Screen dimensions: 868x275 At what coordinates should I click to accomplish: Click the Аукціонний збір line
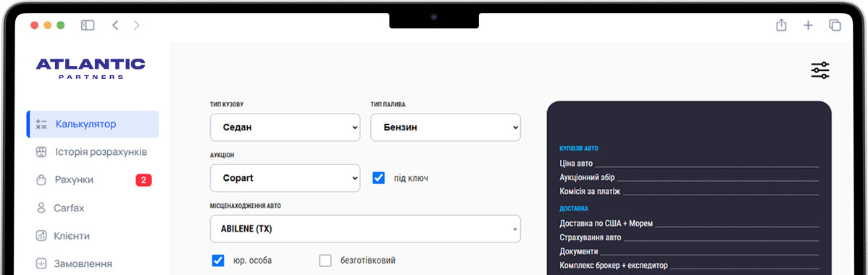coord(689,177)
